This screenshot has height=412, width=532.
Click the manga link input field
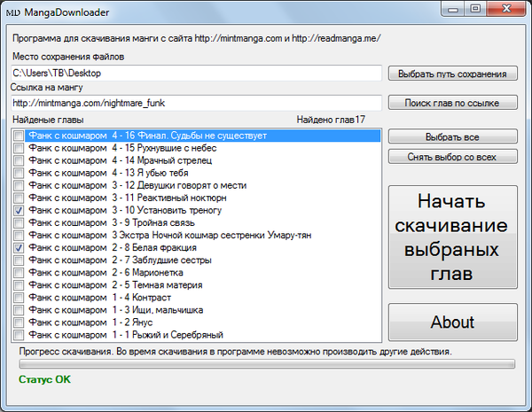coord(195,104)
